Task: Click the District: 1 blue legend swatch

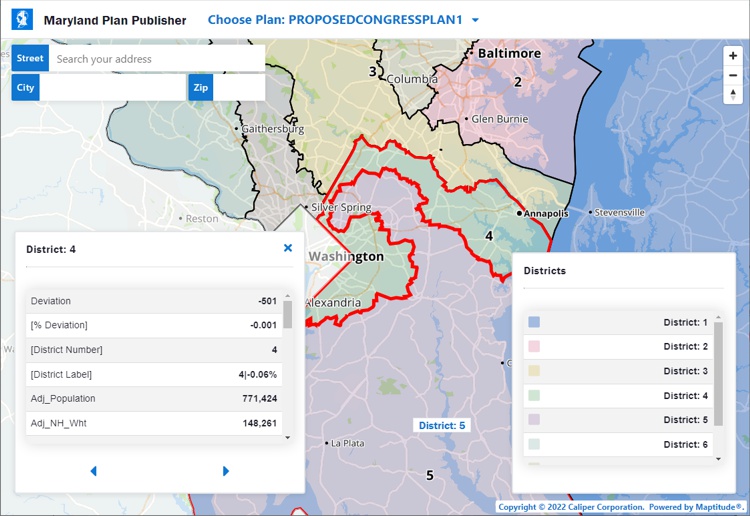Action: click(x=534, y=323)
